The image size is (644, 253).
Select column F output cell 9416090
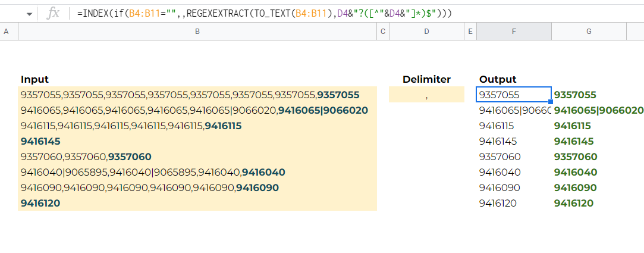coord(513,188)
